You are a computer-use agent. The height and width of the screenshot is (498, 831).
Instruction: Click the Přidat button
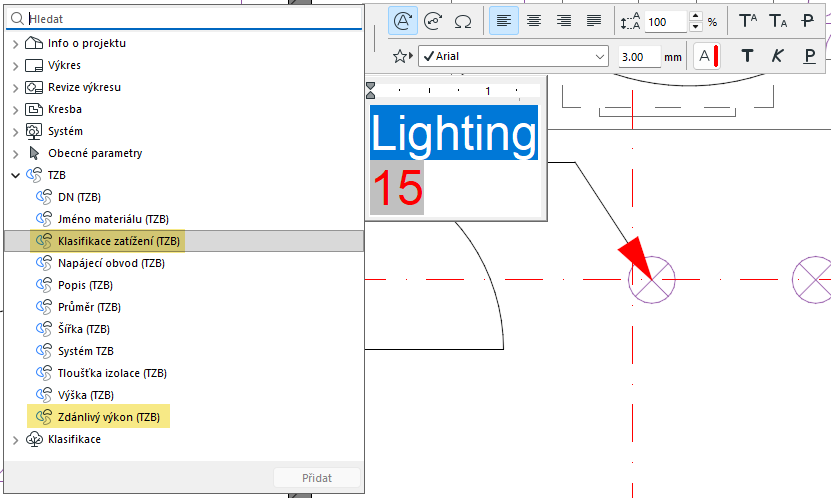pos(317,478)
